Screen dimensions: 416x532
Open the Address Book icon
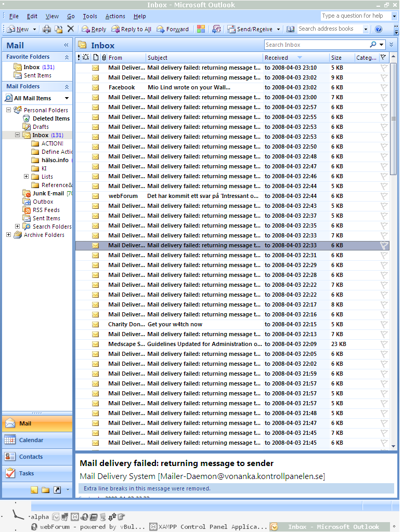point(290,29)
